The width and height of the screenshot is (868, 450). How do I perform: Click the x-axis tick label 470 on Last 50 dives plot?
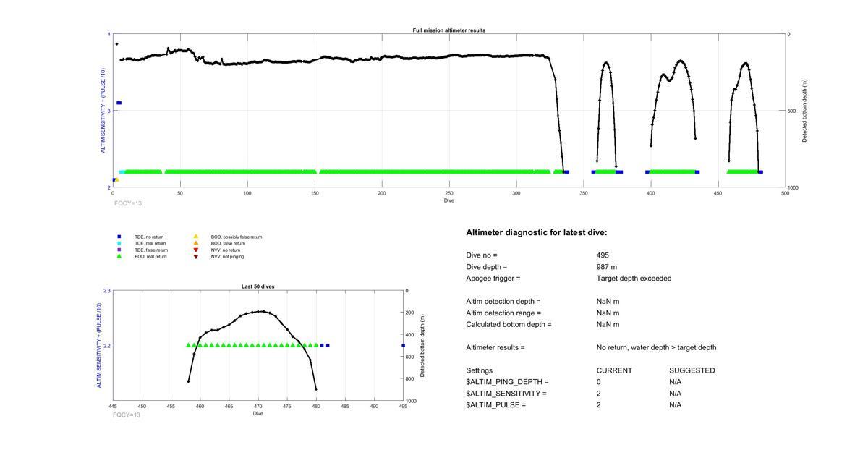(258, 407)
